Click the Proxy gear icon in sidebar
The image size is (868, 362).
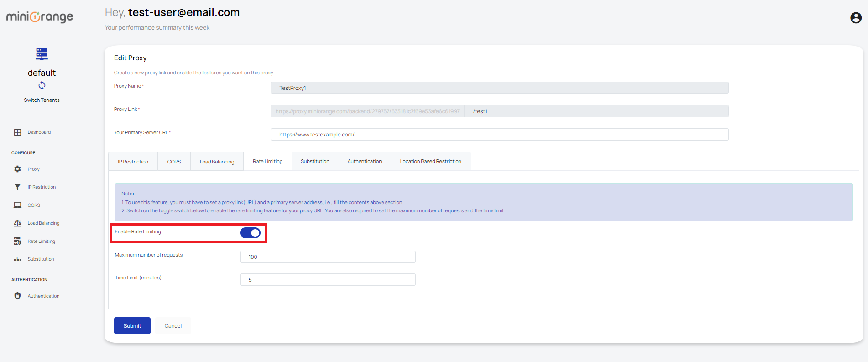pos(17,169)
